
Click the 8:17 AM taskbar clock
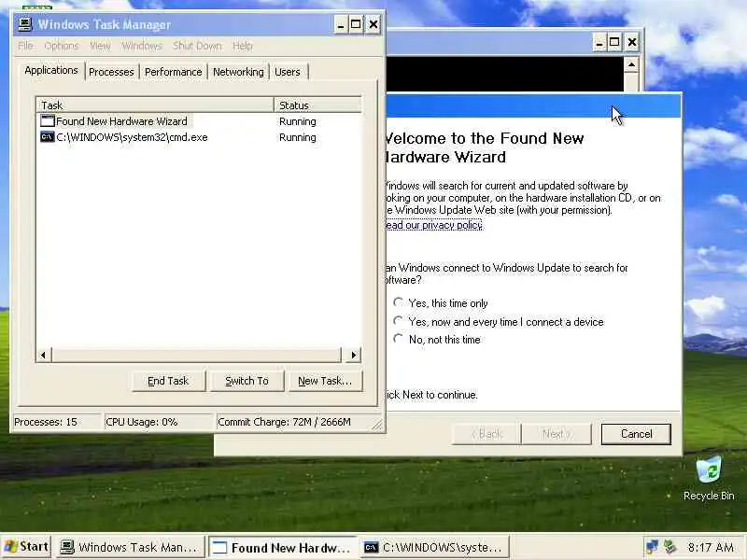(x=711, y=547)
